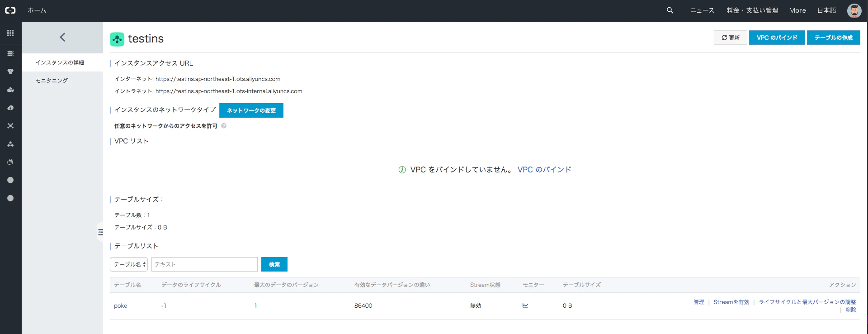This screenshot has width=868, height=334.
Task: Open the cloud storage sidebar icon
Action: pyautogui.click(x=10, y=90)
